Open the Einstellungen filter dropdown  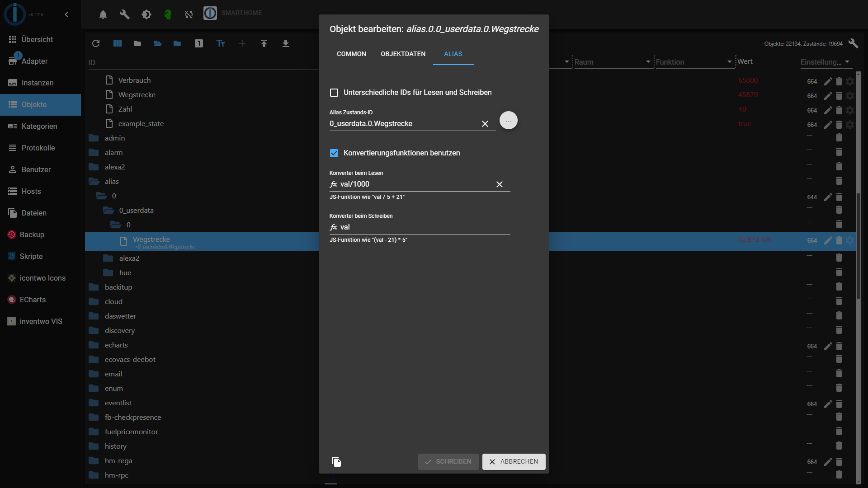pyautogui.click(x=847, y=62)
